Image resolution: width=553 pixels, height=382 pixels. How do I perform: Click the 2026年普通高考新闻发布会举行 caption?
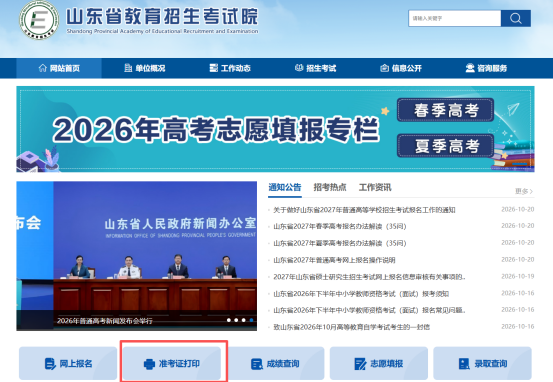[105, 321]
